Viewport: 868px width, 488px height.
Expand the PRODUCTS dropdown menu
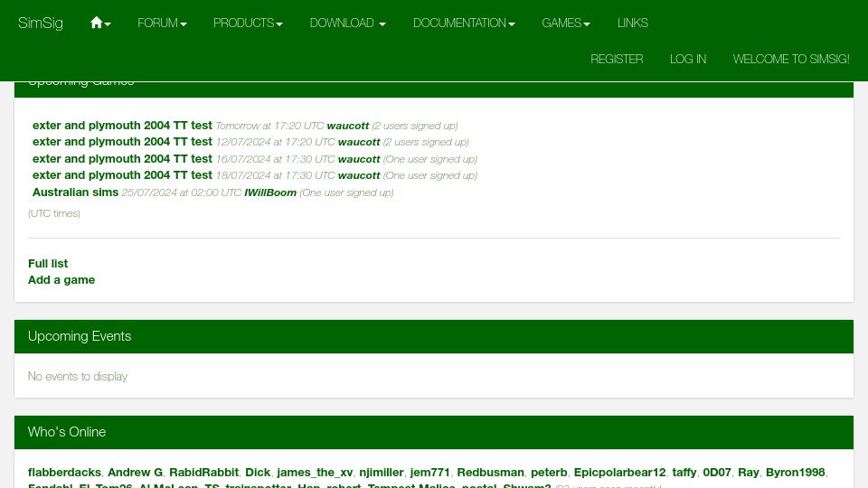tap(248, 23)
